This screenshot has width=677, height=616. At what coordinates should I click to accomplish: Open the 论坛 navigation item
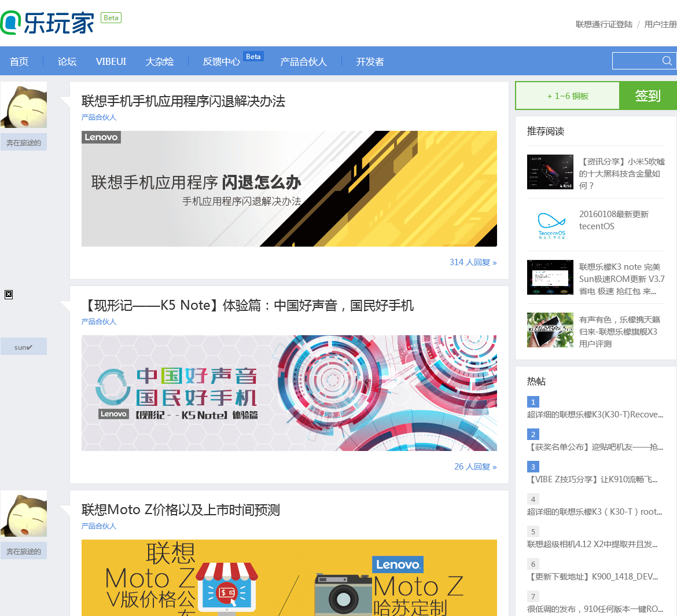(x=67, y=61)
